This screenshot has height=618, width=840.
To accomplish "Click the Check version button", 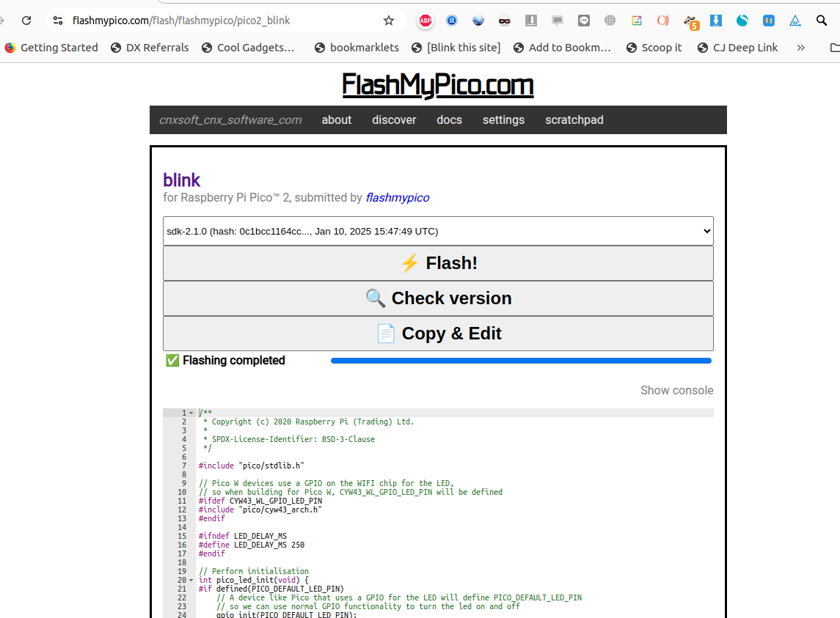I will (438, 298).
